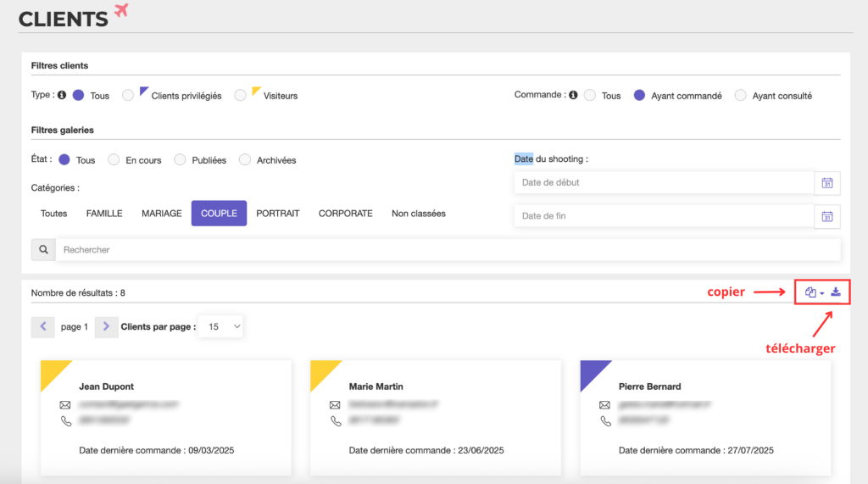Image resolution: width=868 pixels, height=484 pixels.
Task: Click the download clients list icon
Action: click(x=836, y=292)
